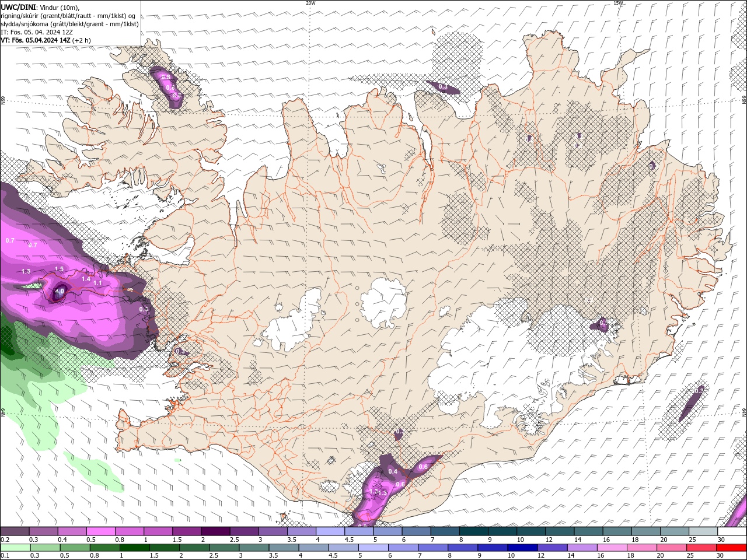Click the 3.5 label in the lower legend
The height and width of the screenshot is (560, 747).
point(273,555)
